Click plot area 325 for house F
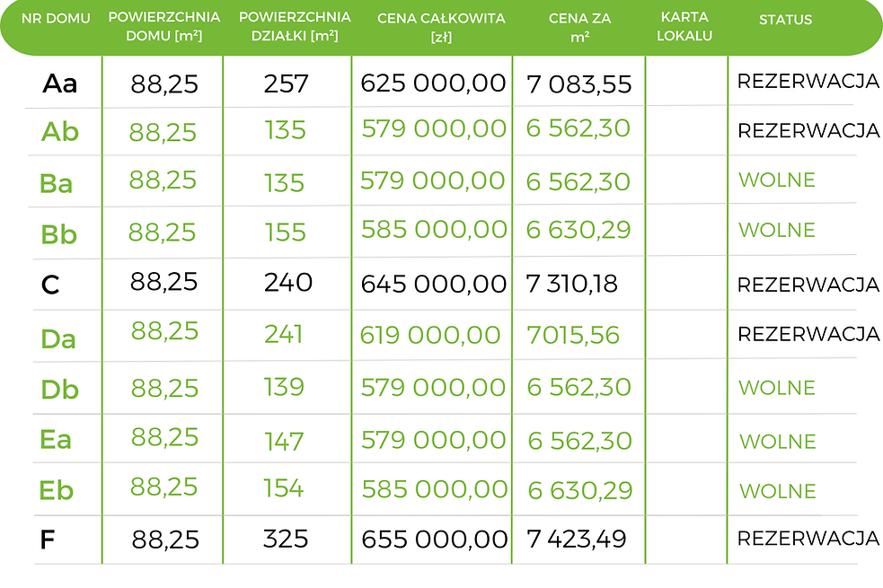 [286, 539]
